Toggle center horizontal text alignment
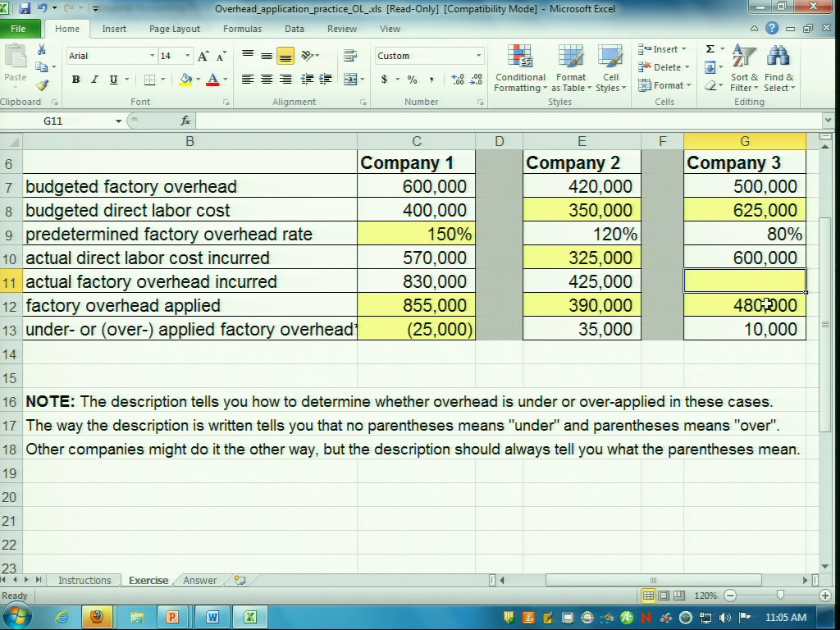840x630 pixels. tap(267, 80)
